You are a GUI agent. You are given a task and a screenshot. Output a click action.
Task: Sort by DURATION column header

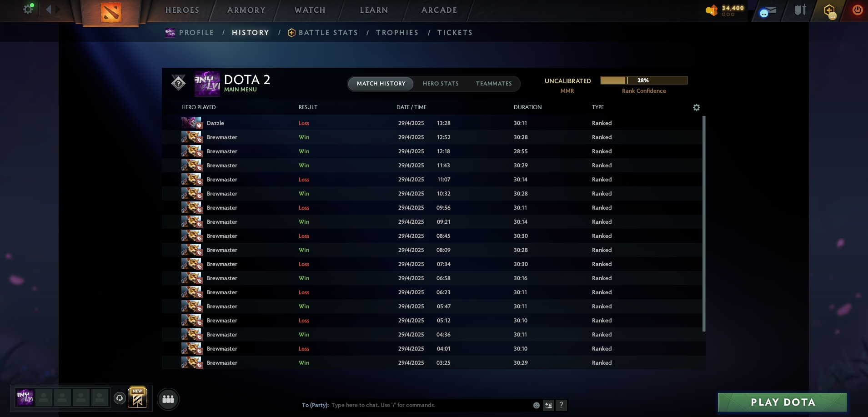[x=527, y=107]
